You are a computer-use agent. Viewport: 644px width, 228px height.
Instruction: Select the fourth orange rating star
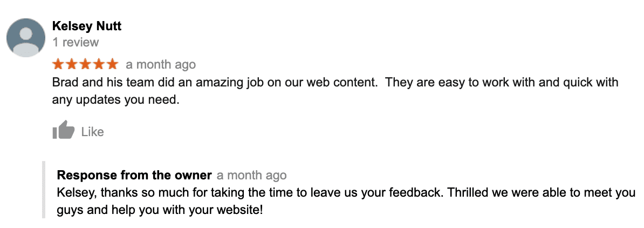[x=98, y=64]
